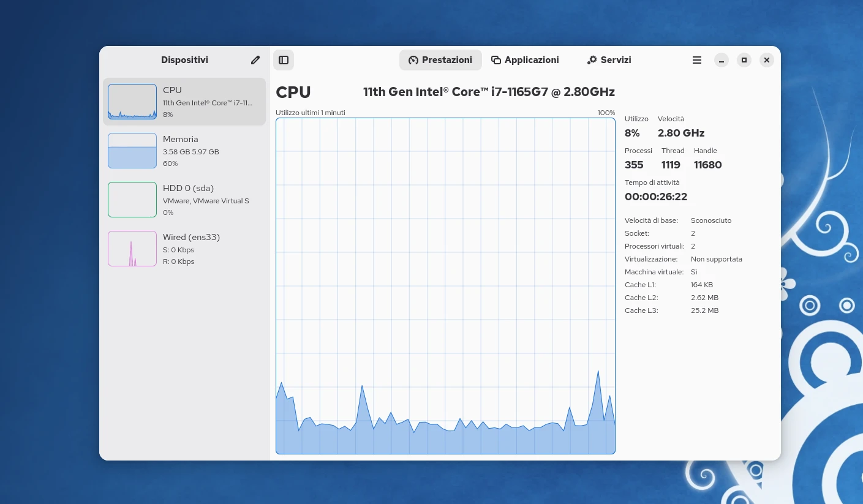Click the large CPU utilization graph

[445, 286]
